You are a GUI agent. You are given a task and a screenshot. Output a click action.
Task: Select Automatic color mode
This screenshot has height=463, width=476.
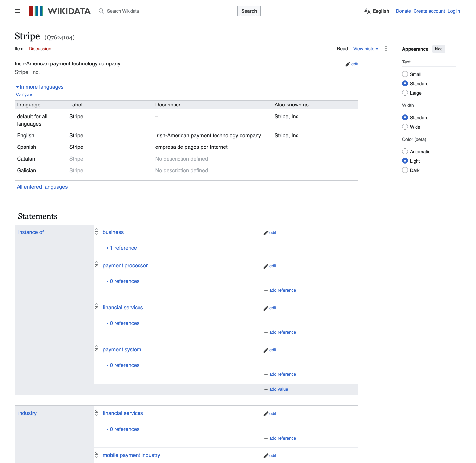[x=405, y=151]
